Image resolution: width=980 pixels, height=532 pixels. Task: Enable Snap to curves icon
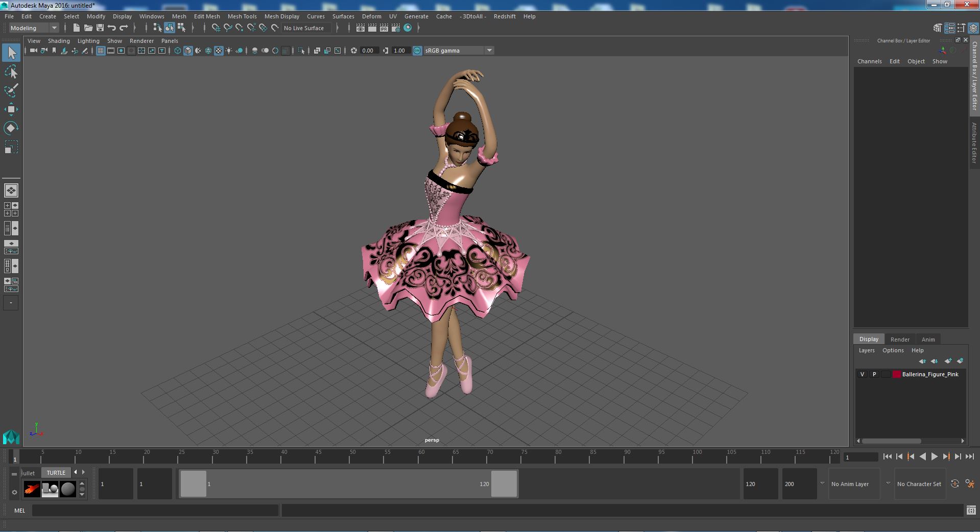click(228, 28)
